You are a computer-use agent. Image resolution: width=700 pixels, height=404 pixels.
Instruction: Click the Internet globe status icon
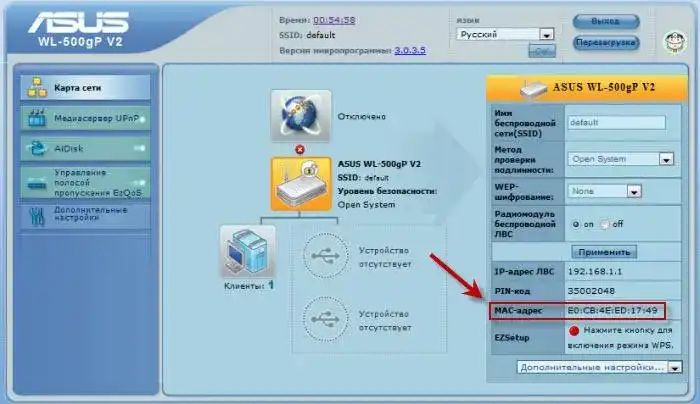click(x=300, y=116)
